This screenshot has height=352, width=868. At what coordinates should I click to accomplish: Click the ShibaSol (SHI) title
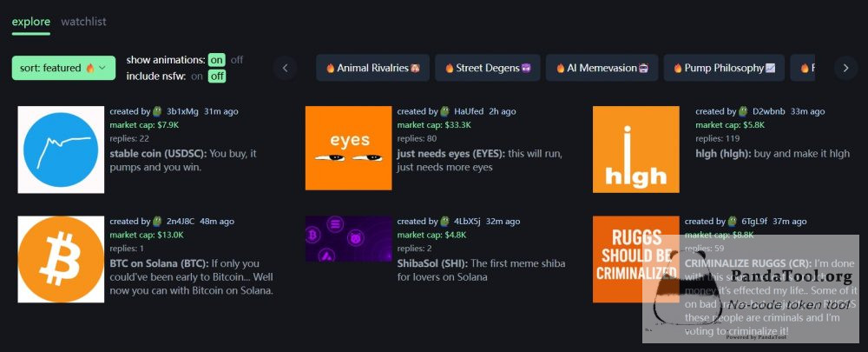(433, 263)
